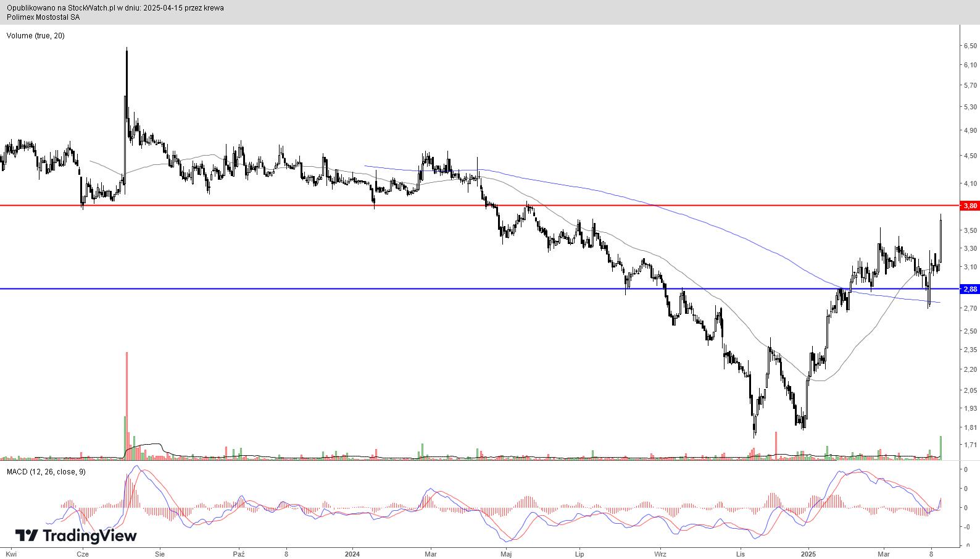Screen dimensions: 980x559
Task: Click the 3,30 price axis label
Action: pos(970,248)
